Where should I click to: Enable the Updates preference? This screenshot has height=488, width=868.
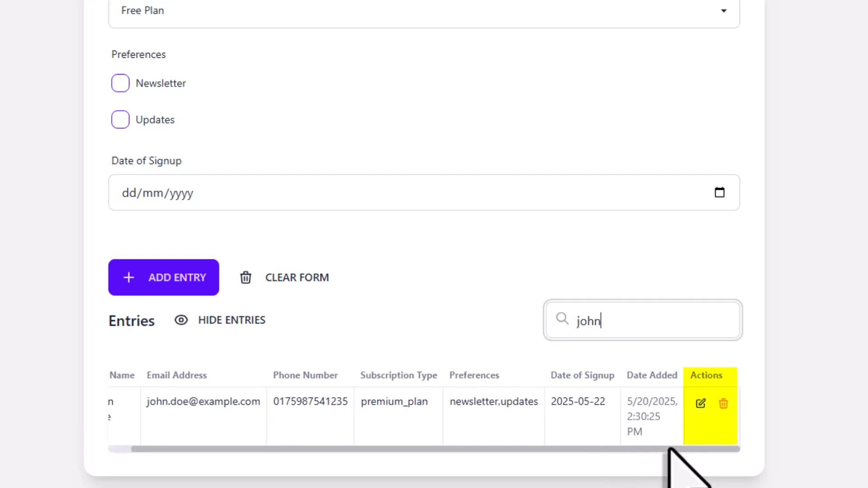120,119
